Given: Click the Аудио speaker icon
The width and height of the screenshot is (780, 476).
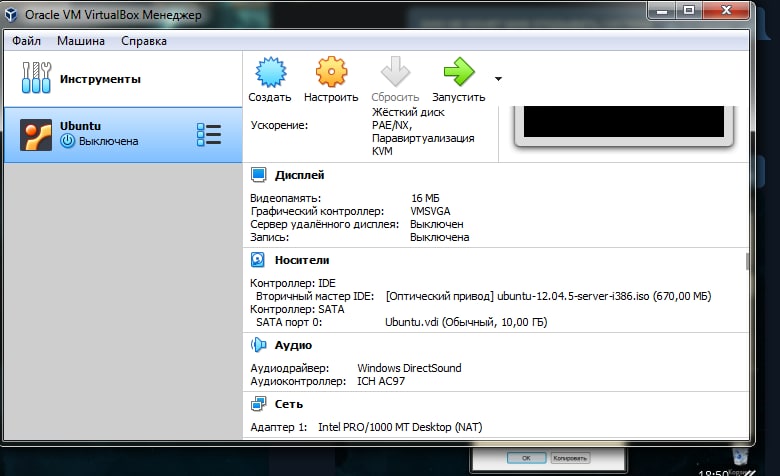Looking at the screenshot, I should (x=258, y=345).
